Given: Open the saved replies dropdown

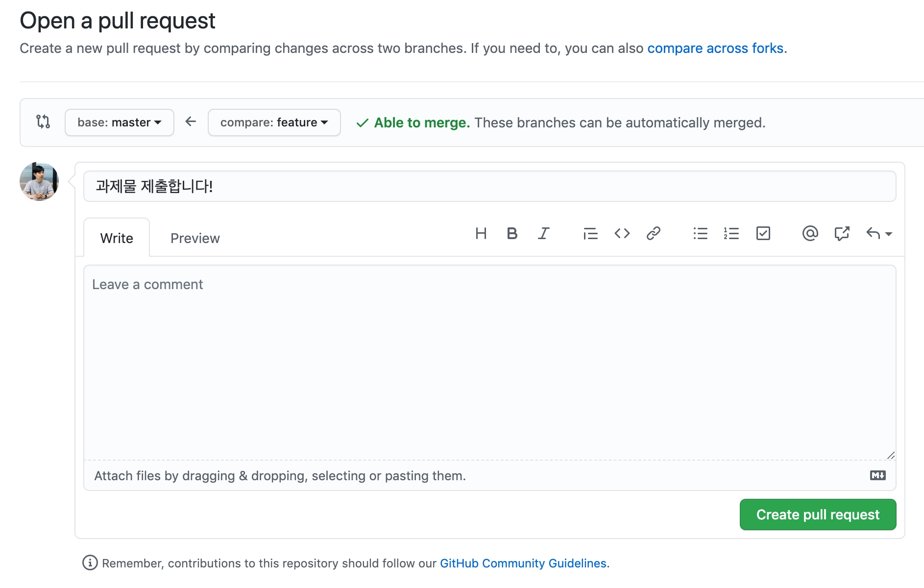Looking at the screenshot, I should pos(879,234).
